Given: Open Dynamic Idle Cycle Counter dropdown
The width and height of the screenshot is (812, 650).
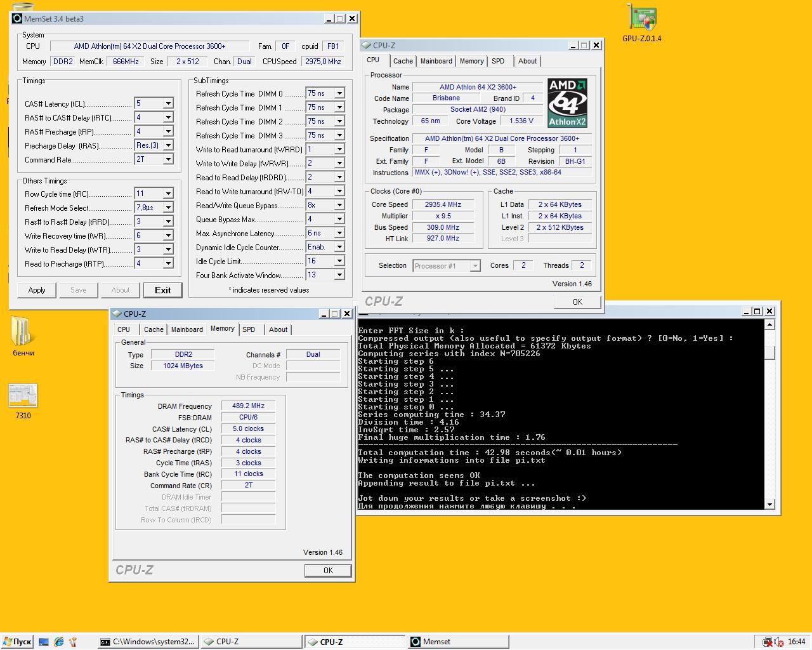Looking at the screenshot, I should tap(339, 247).
